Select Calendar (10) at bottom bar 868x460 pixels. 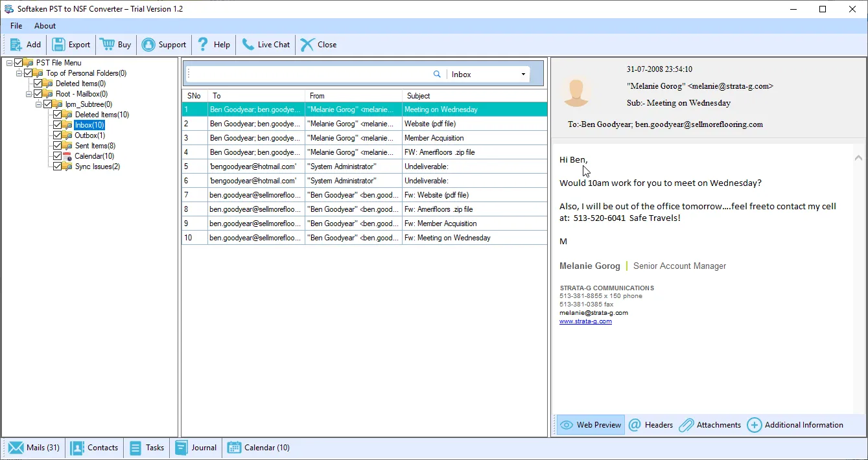[258, 448]
